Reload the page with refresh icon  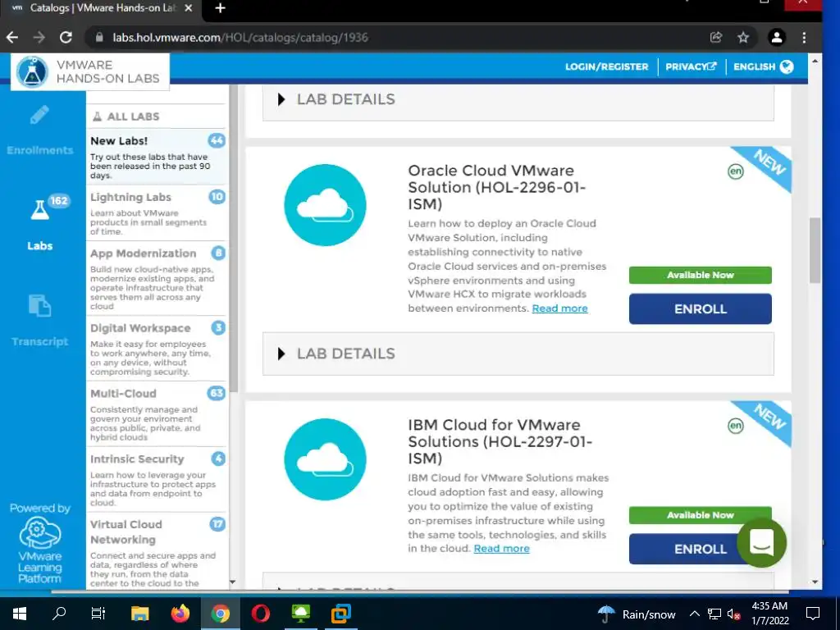pos(66,38)
